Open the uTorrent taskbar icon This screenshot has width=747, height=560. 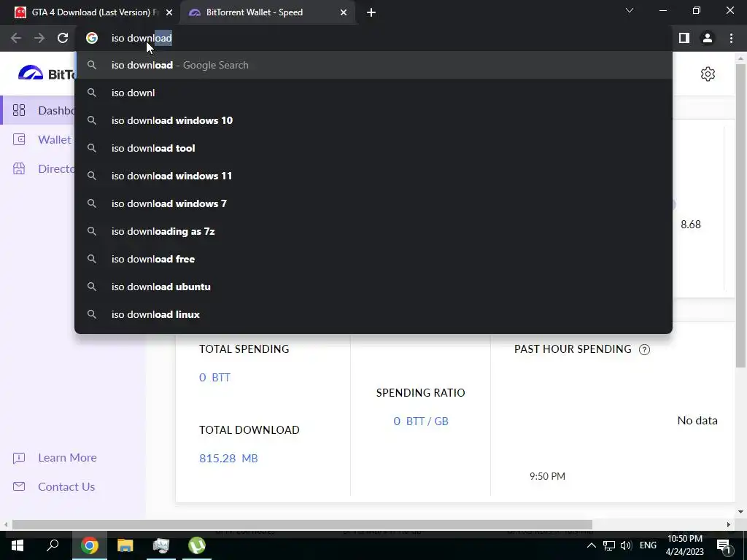pos(197,545)
